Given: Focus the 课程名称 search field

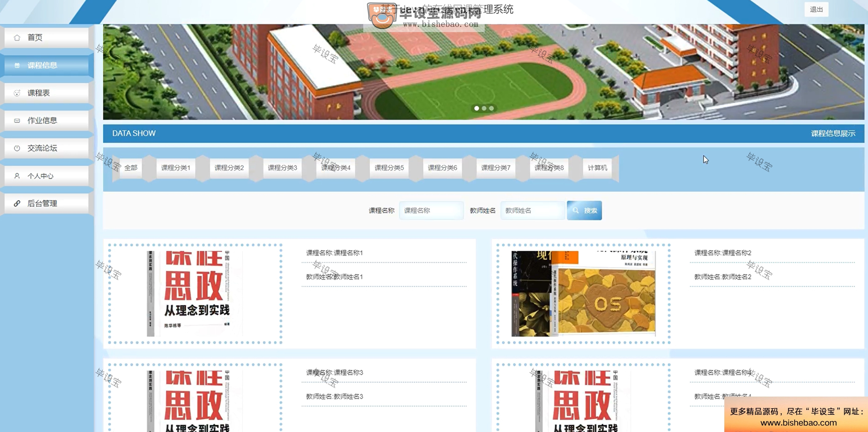Looking at the screenshot, I should click(431, 210).
